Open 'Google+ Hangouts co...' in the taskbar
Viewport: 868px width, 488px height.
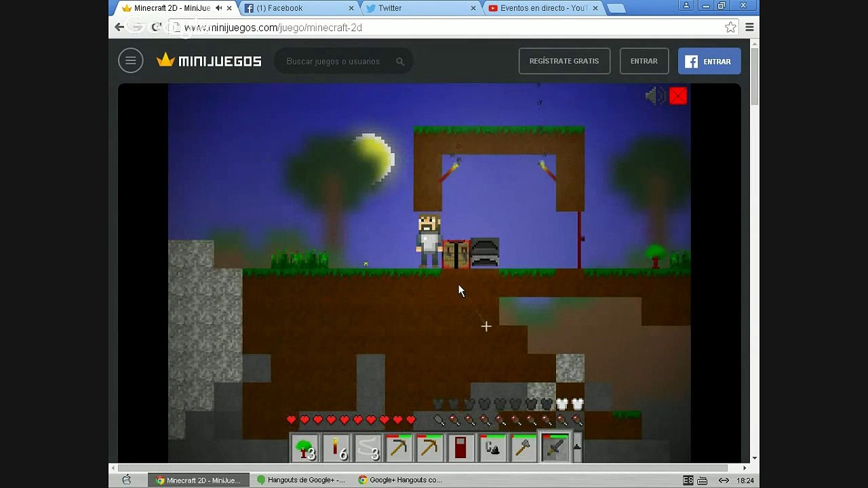[400, 480]
